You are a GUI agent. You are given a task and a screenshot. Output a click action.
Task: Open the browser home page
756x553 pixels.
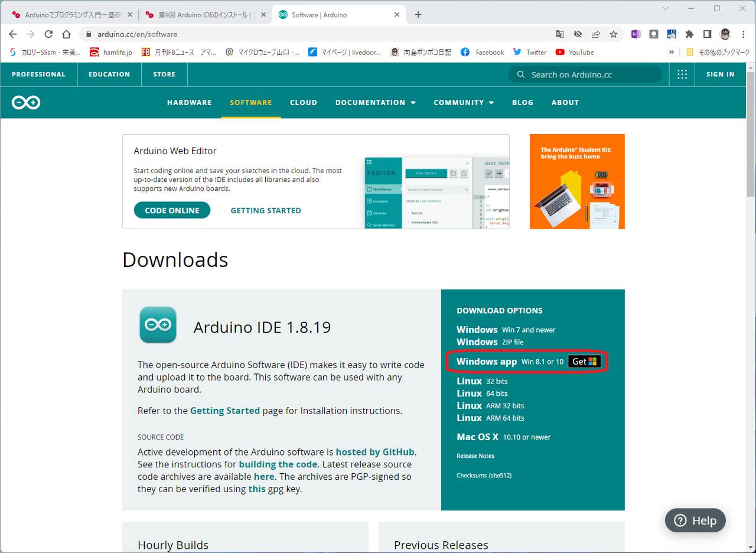(x=66, y=34)
